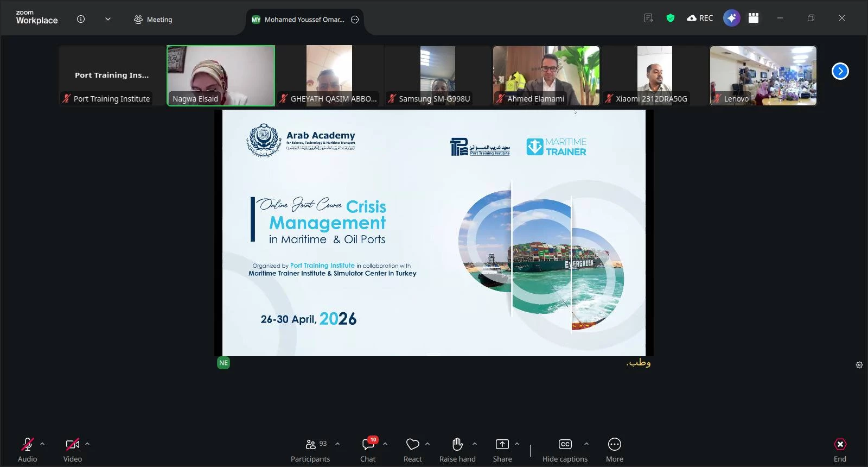Hide captions with the CC button

[565, 450]
